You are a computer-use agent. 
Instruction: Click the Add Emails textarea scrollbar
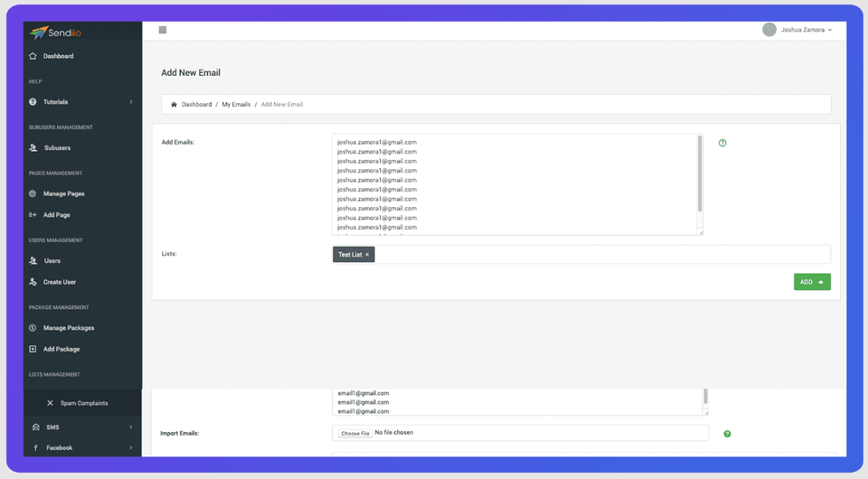700,174
